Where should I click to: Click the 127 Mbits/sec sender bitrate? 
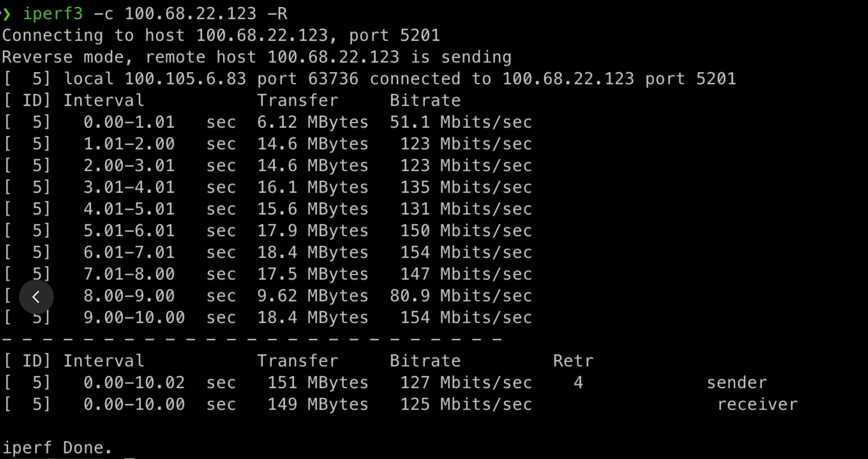pyautogui.click(x=466, y=383)
